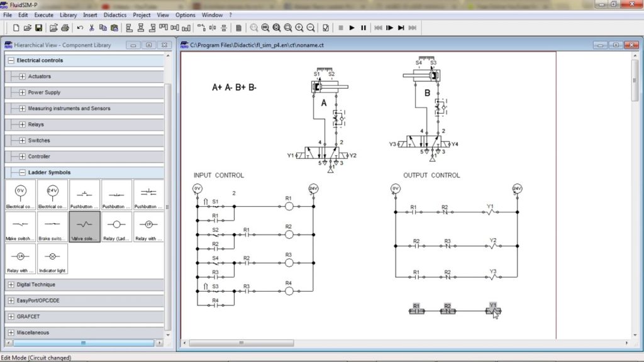Expand the Power Supply category
644x362 pixels.
(22, 92)
